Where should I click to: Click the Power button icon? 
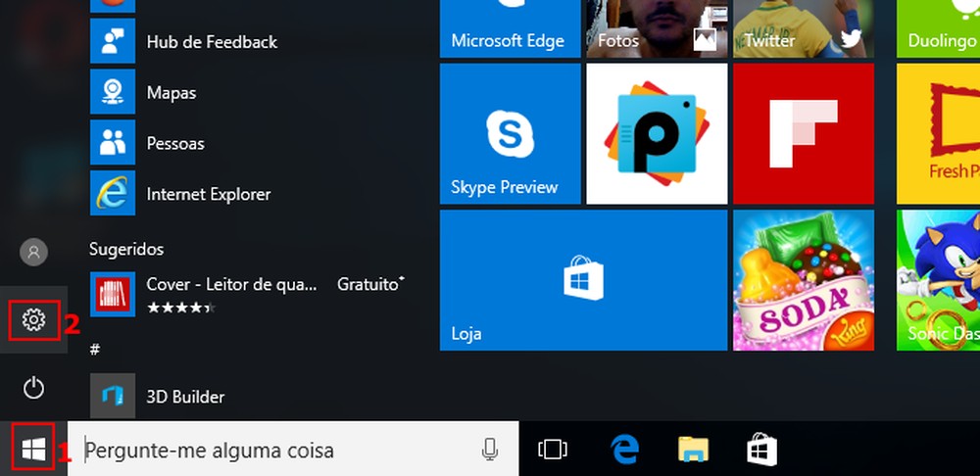(33, 388)
